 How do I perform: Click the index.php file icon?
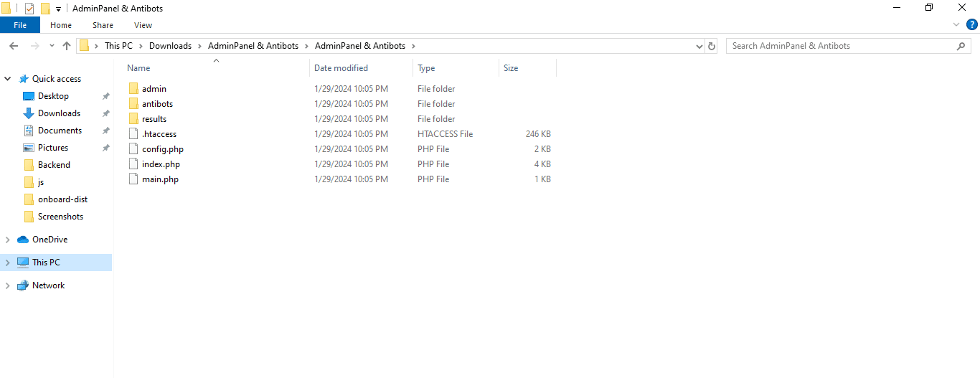[x=133, y=164]
